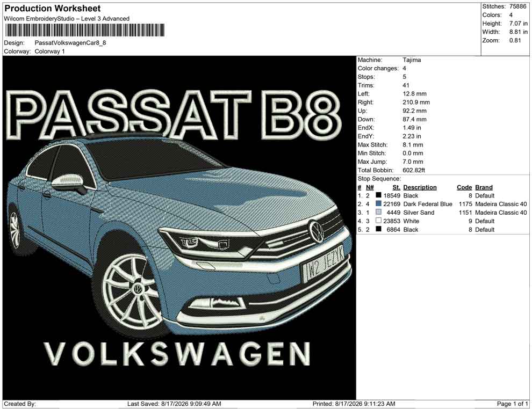Click 'Wilcom EmbroideryStudio – Level 3 Advanced' text
Image resolution: width=532 pixels, height=409 pixels.
click(67, 19)
